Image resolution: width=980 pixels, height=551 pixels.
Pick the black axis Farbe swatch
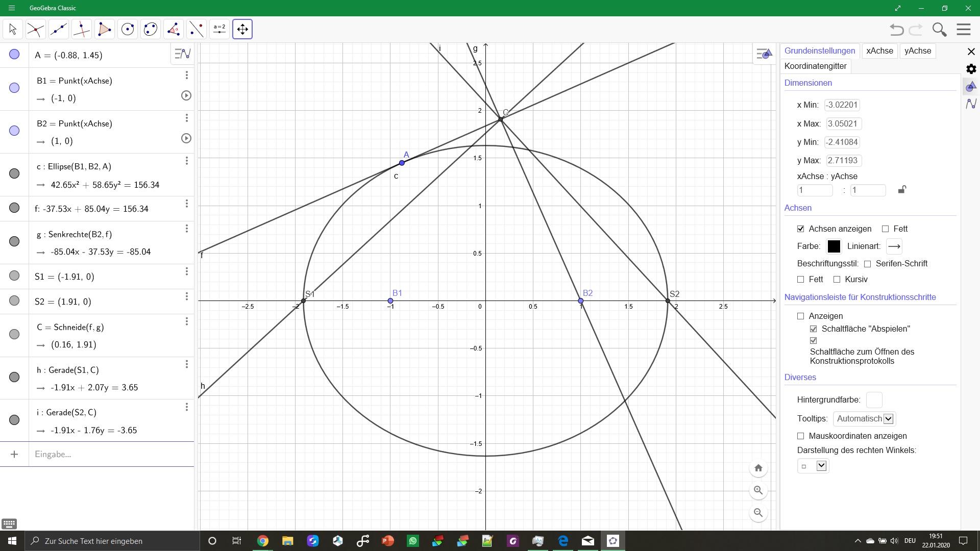[834, 246]
